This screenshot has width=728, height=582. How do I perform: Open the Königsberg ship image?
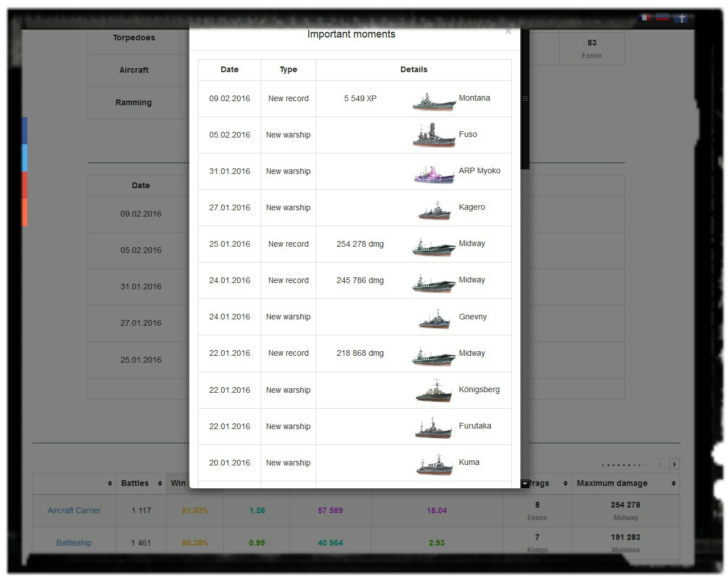click(x=434, y=392)
